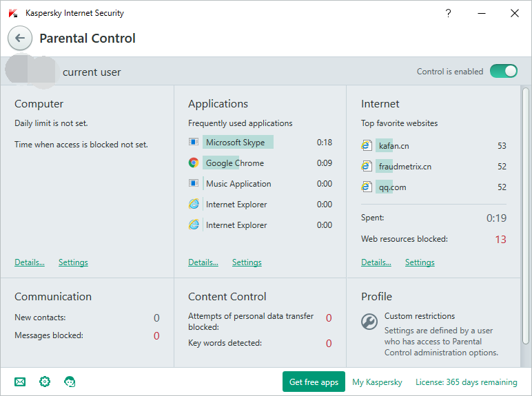Viewport: 532px width, 396px height.
Task: Click the fraudmetrix.cn website icon
Action: click(367, 166)
